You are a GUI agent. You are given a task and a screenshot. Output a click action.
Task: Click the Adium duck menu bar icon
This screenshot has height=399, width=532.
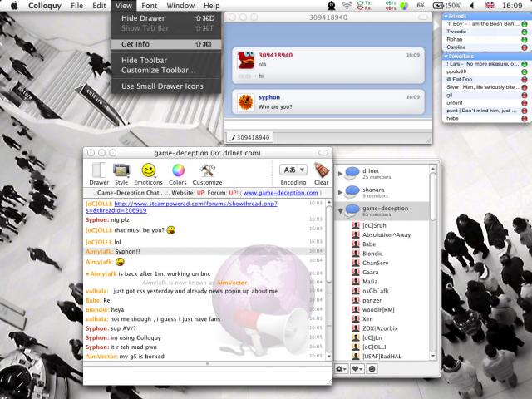[332, 6]
